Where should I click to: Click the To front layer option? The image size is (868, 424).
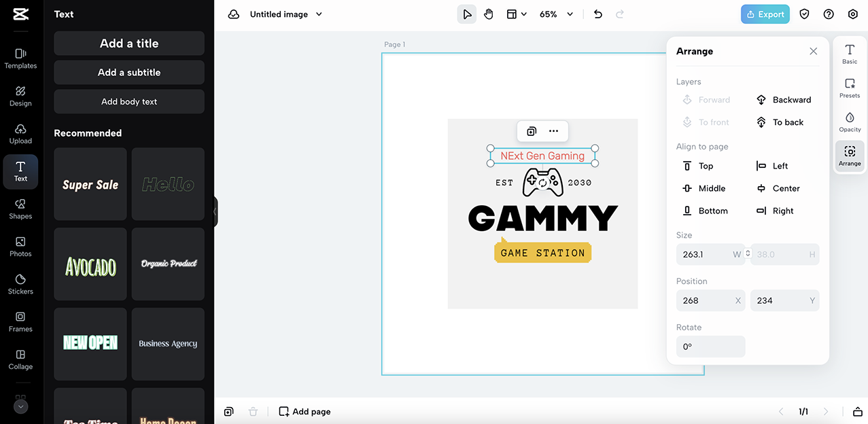pyautogui.click(x=706, y=122)
